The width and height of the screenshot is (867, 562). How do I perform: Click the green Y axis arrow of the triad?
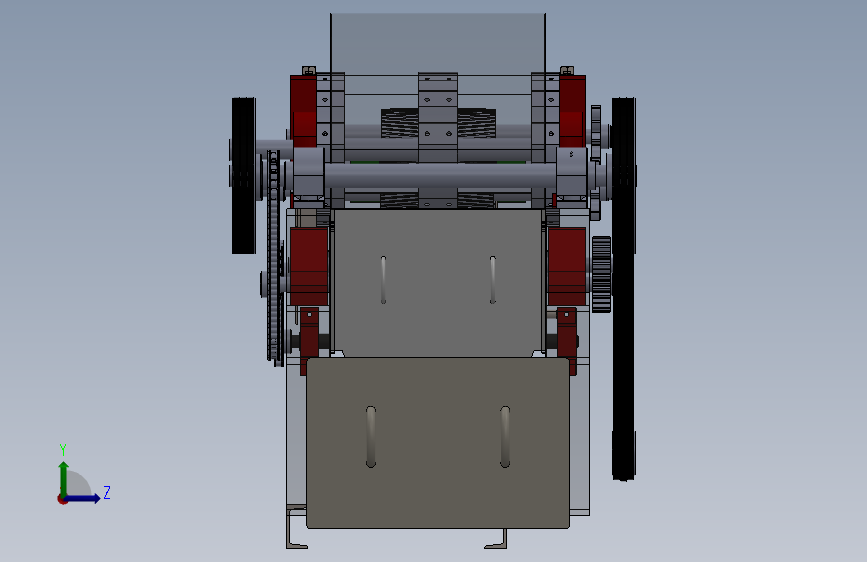coord(64,478)
